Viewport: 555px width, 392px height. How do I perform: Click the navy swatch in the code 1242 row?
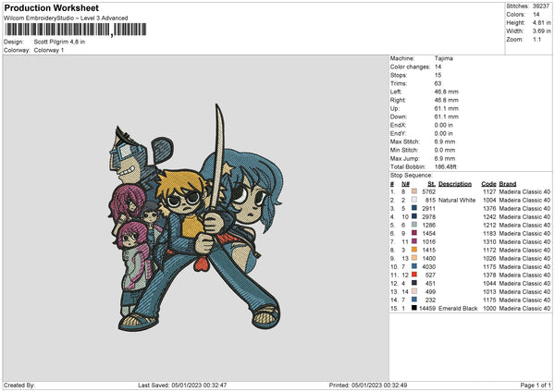[x=414, y=216]
